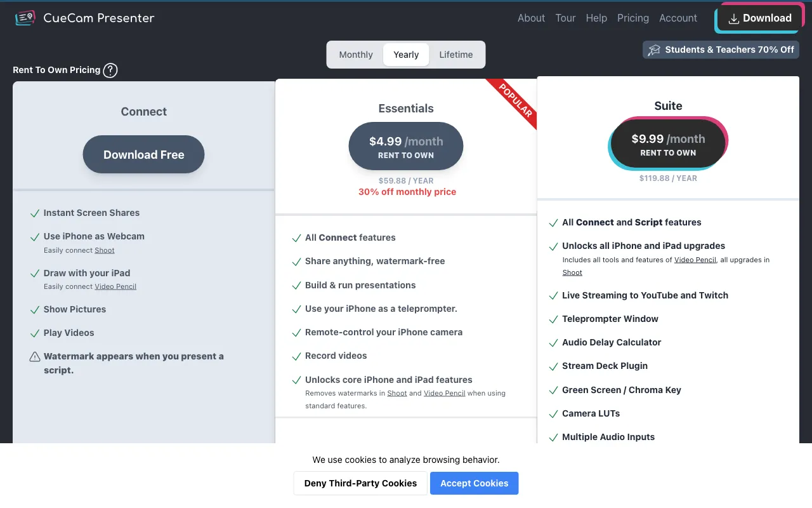Click checkmark beside Play Videos
The width and height of the screenshot is (812, 508).
[x=35, y=333]
